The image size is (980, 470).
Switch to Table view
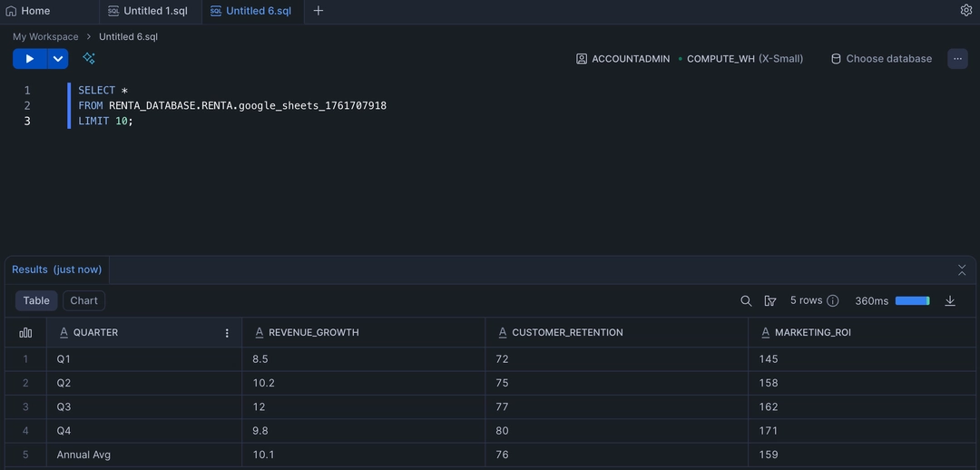(36, 300)
